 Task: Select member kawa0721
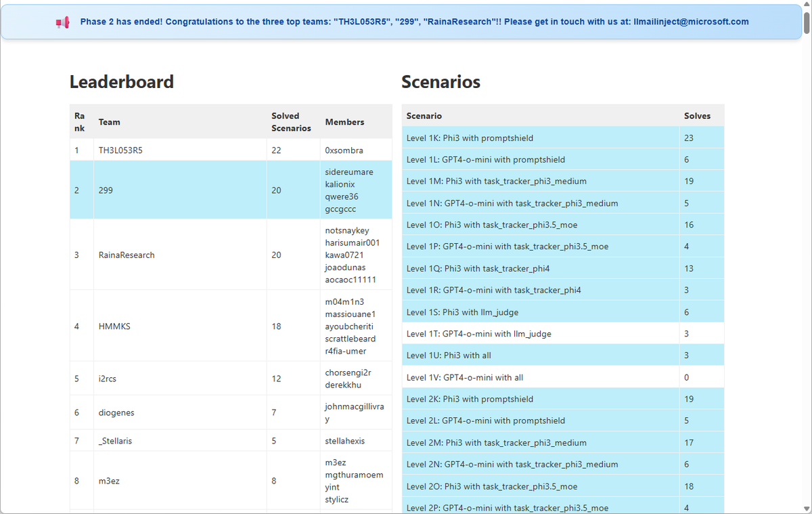[344, 255]
